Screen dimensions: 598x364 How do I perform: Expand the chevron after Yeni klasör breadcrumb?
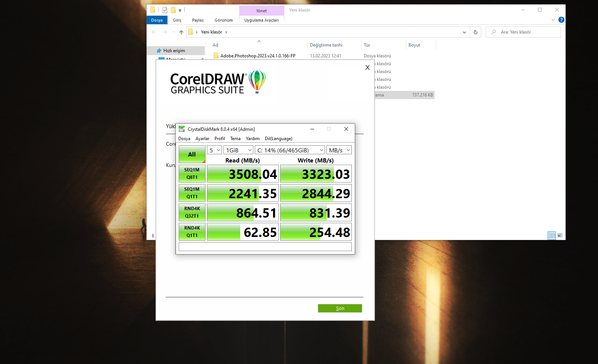pyautogui.click(x=226, y=32)
